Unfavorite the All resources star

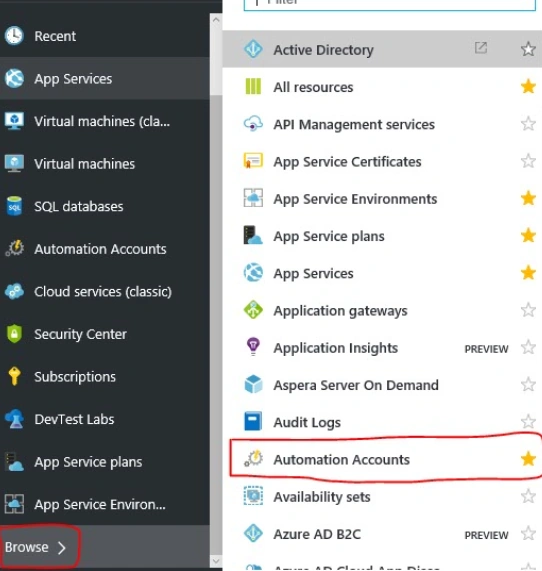[528, 87]
